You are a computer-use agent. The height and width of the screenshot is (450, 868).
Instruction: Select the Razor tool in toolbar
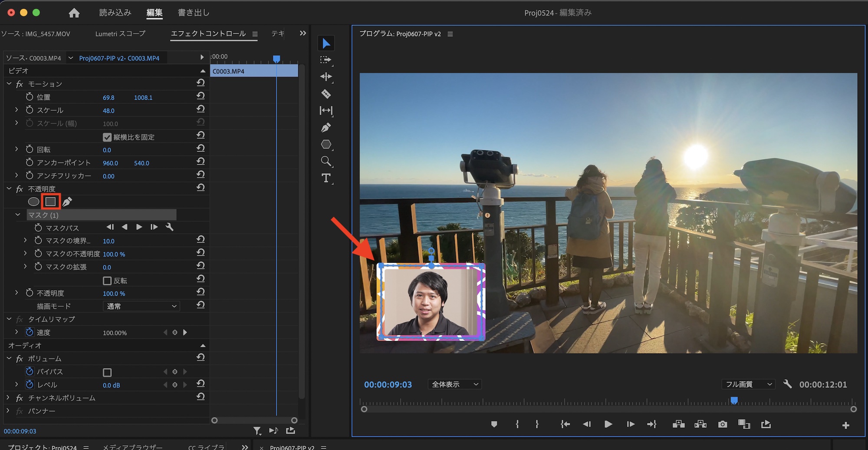click(326, 94)
